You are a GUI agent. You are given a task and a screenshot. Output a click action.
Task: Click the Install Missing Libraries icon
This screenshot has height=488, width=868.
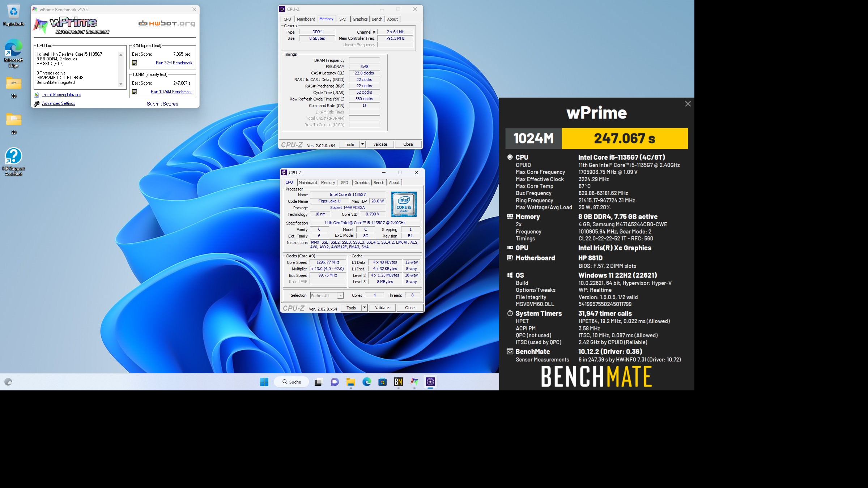click(37, 95)
